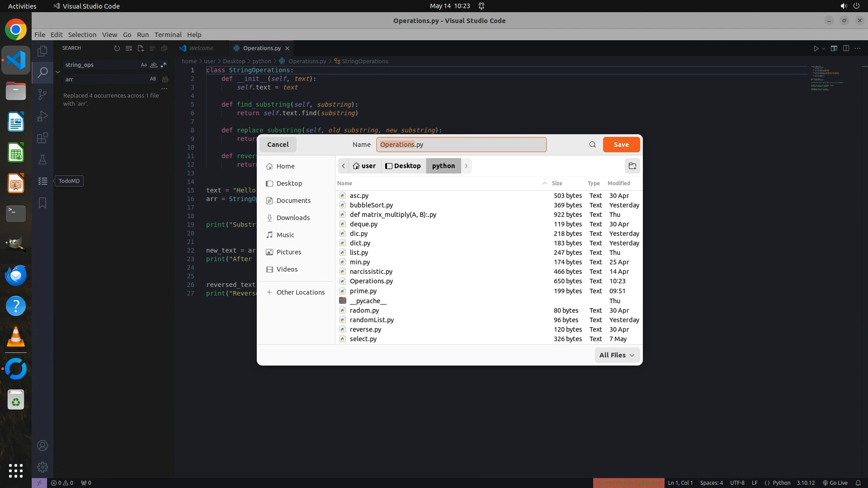Image resolution: width=868 pixels, height=488 pixels.
Task: Open the All Files filter dropdown
Action: coord(617,355)
